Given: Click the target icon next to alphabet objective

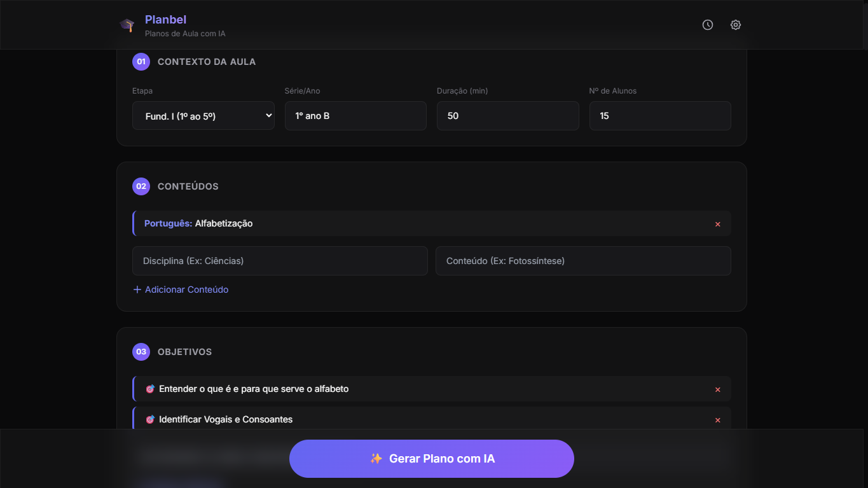Looking at the screenshot, I should pos(150,389).
